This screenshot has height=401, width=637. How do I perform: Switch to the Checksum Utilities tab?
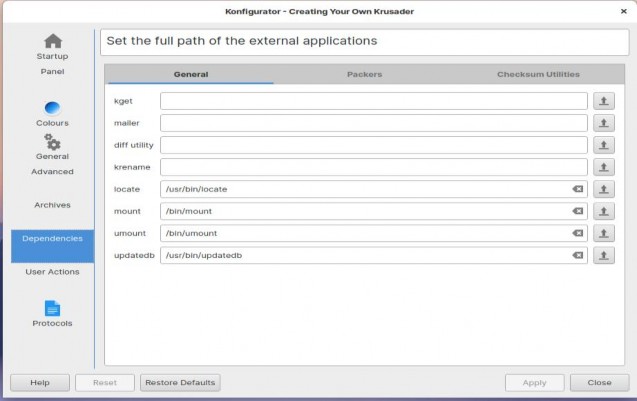tap(538, 74)
